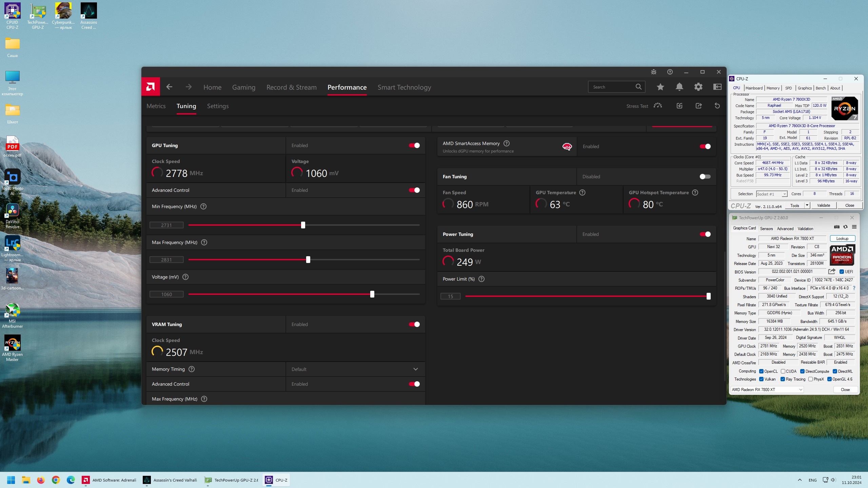Viewport: 868px width, 488px height.
Task: Click the export/share tuning profile icon
Action: (698, 106)
